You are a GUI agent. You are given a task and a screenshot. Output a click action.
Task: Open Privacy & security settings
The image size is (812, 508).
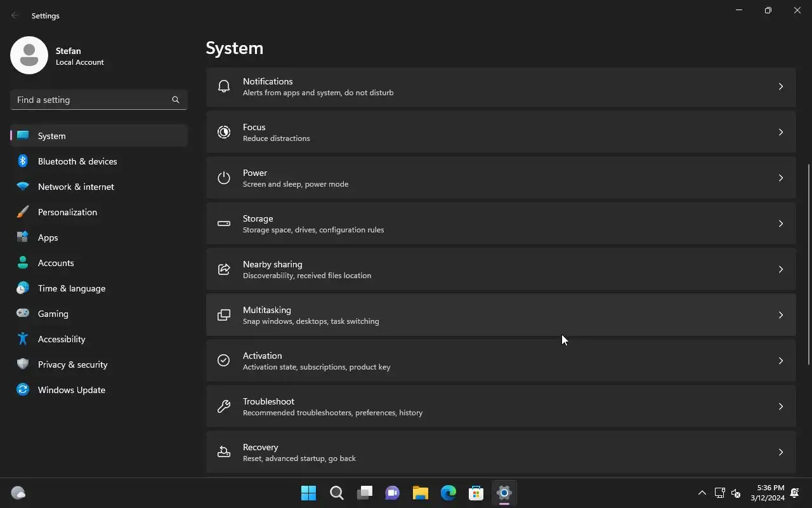pos(99,364)
